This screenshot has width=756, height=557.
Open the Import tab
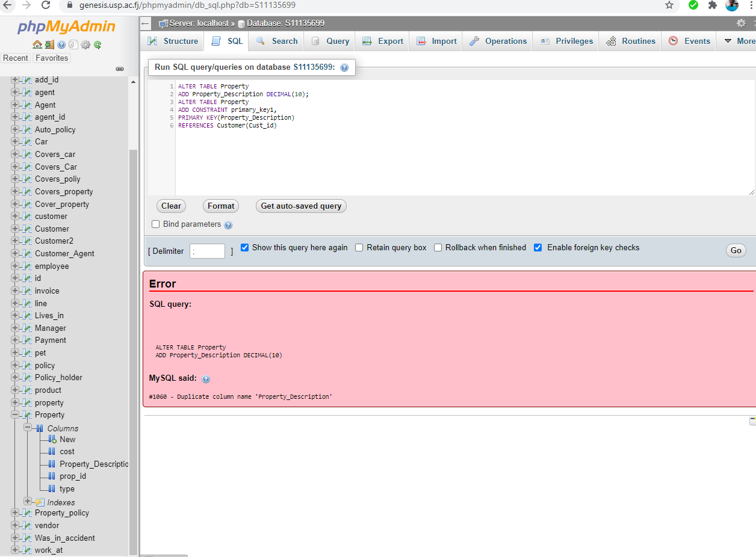436,41
